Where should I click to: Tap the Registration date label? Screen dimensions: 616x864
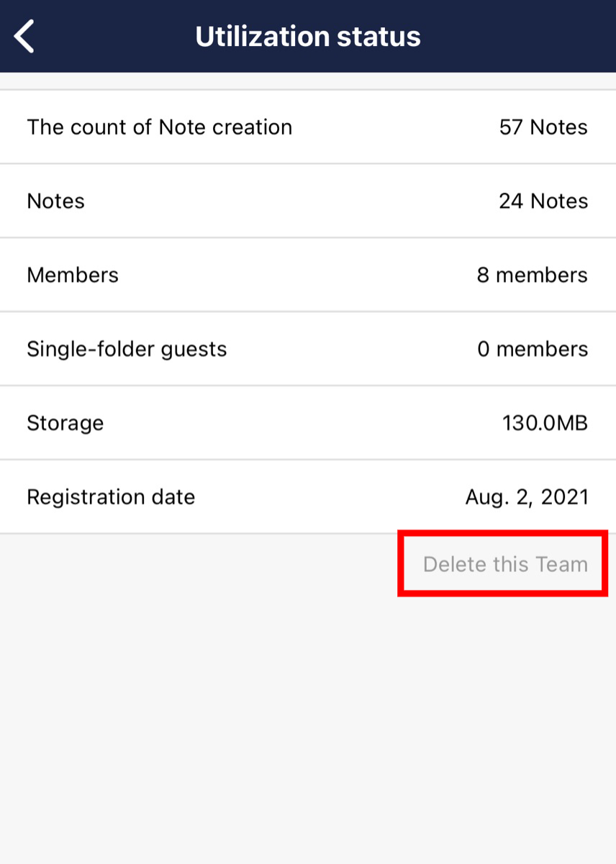(x=111, y=497)
